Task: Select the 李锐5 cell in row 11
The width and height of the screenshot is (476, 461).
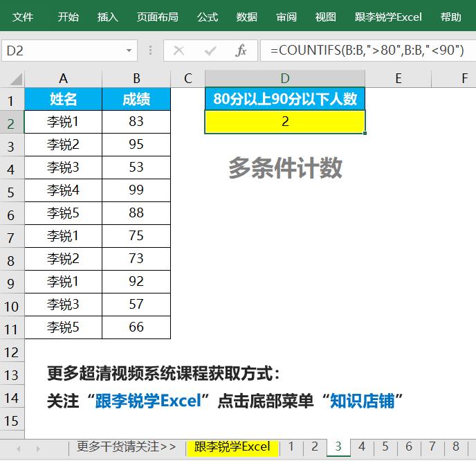Action: (x=63, y=327)
